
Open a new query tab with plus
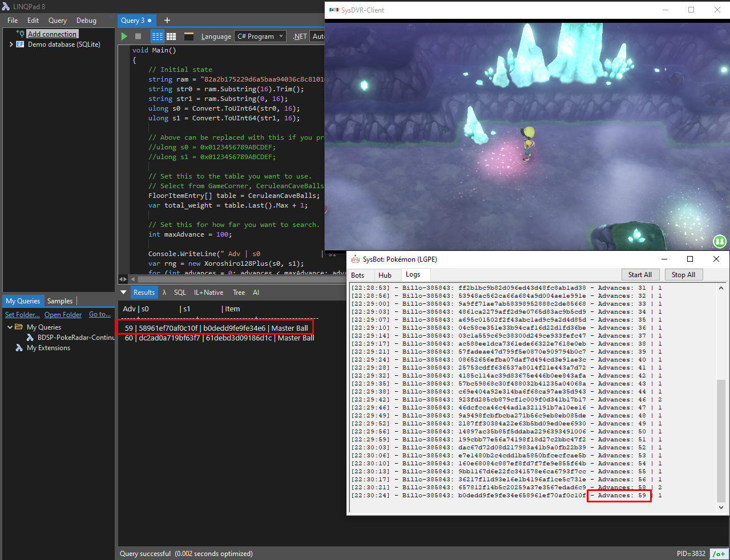(x=167, y=20)
